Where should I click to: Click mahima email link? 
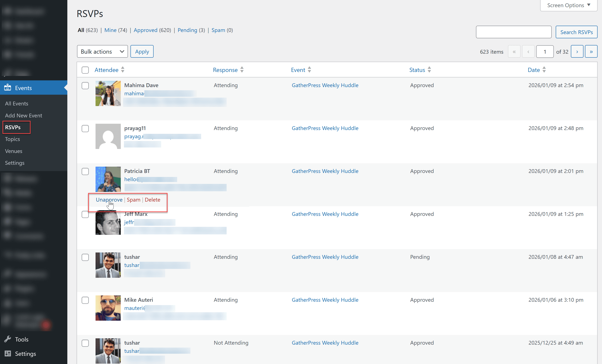point(134,93)
